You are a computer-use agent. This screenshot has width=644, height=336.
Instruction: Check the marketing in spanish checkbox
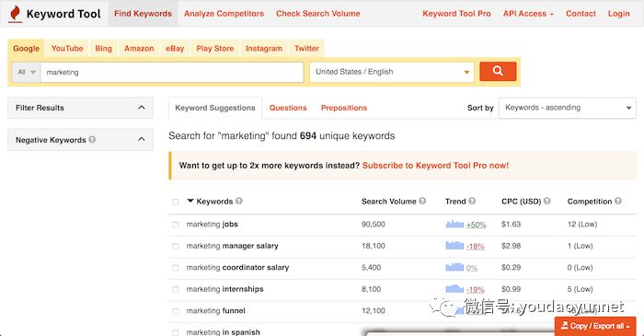click(176, 332)
